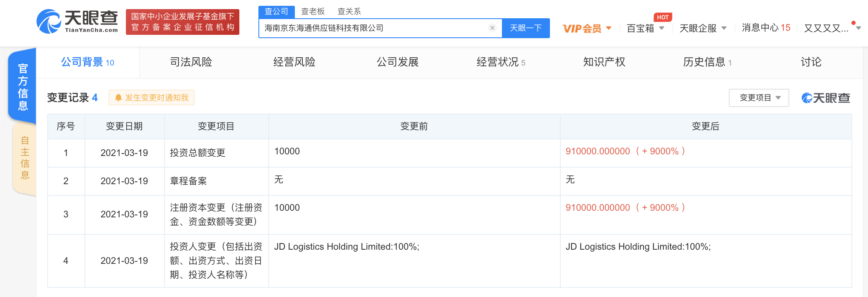Open 消息中心 notifications
The height and width of the screenshot is (297, 868).
[766, 28]
